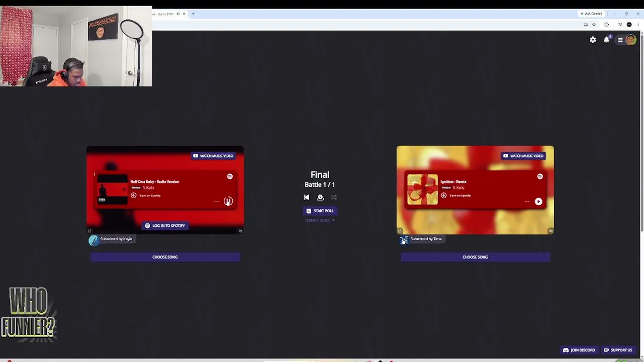644x362 pixels.
Task: Toggle the shuffle icon under Battle 1 / 1
Action: (x=334, y=197)
